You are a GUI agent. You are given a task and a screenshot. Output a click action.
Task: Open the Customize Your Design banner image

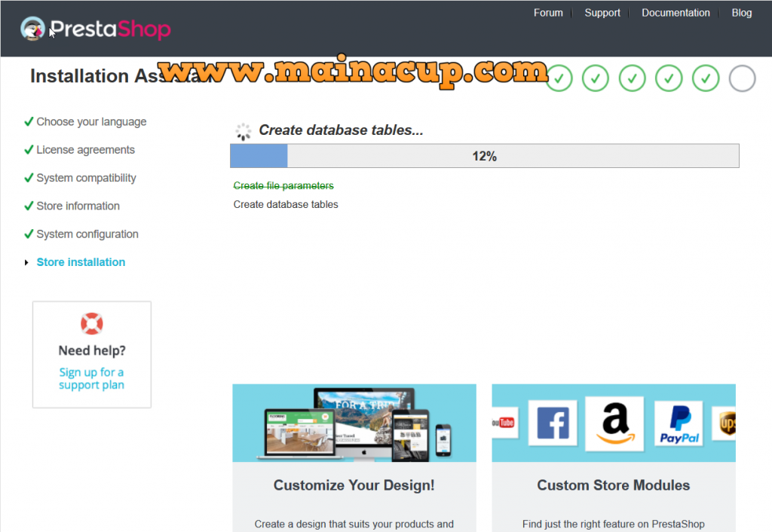(x=354, y=423)
